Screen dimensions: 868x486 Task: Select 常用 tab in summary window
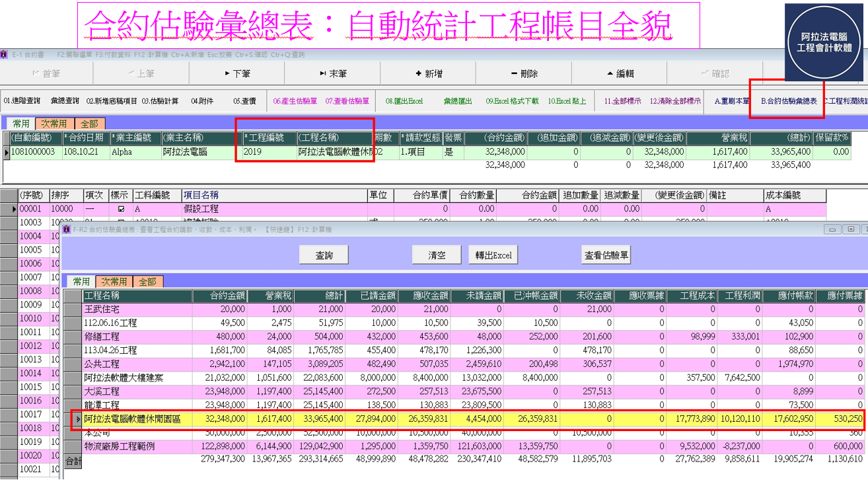coord(81,282)
